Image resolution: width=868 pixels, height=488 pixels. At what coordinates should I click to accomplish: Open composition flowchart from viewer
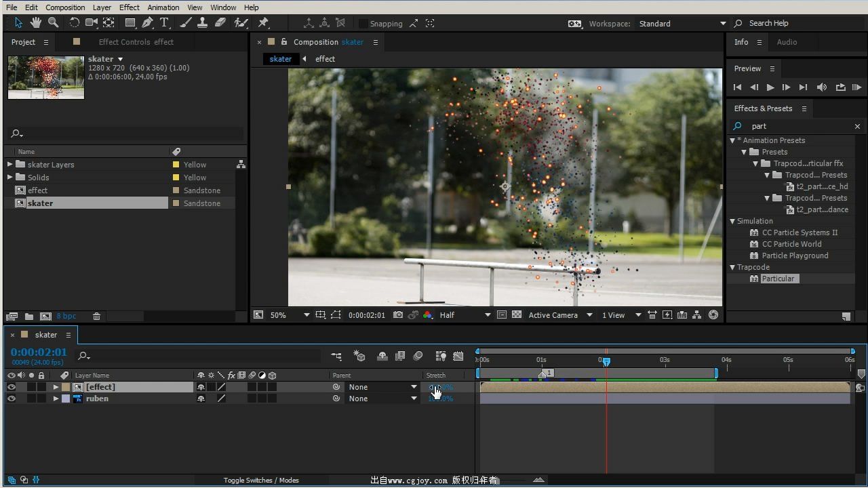(697, 315)
